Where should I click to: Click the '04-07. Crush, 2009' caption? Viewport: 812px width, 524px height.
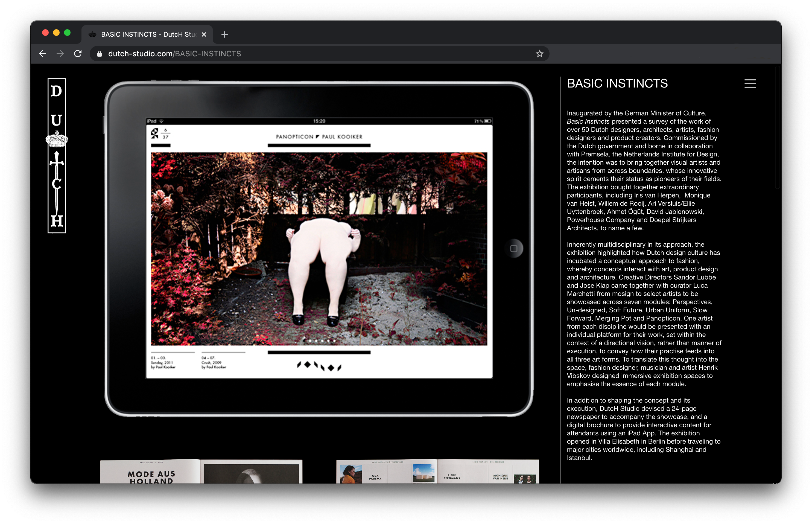coord(214,363)
